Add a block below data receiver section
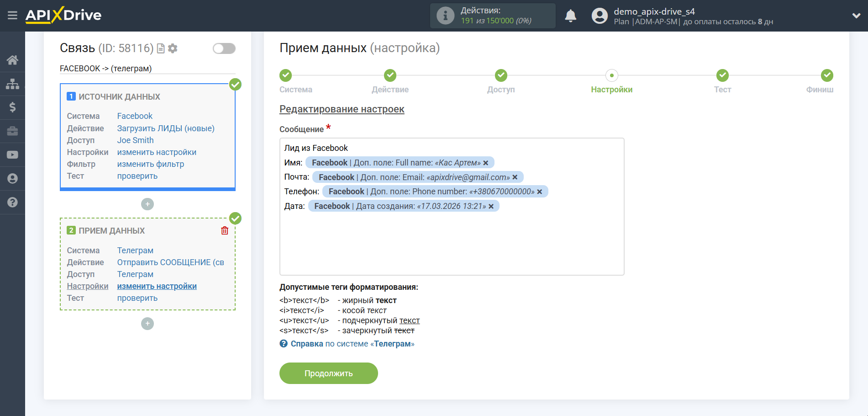868x416 pixels. coord(147,324)
